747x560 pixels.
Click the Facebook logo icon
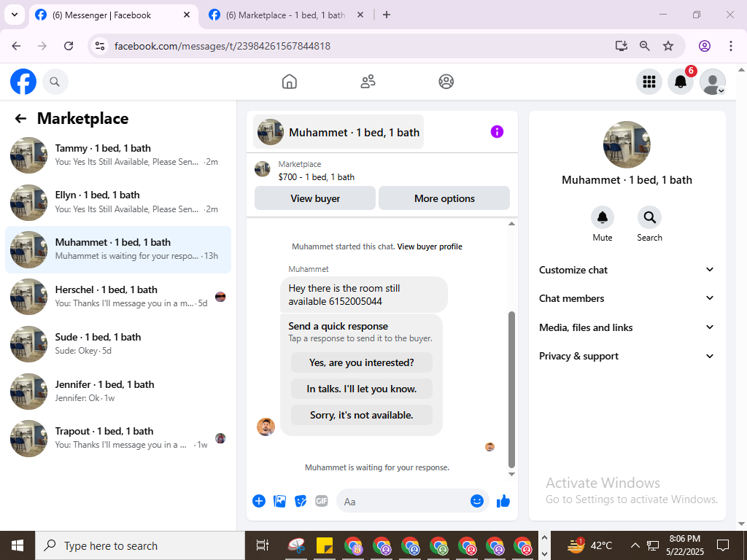pyautogui.click(x=23, y=82)
